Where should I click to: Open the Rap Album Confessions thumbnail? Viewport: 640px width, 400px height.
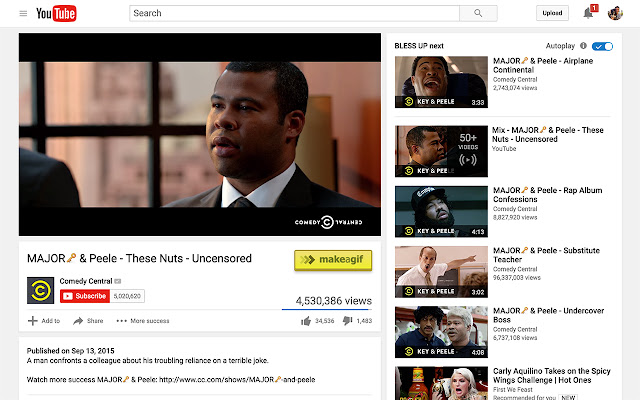pos(441,211)
